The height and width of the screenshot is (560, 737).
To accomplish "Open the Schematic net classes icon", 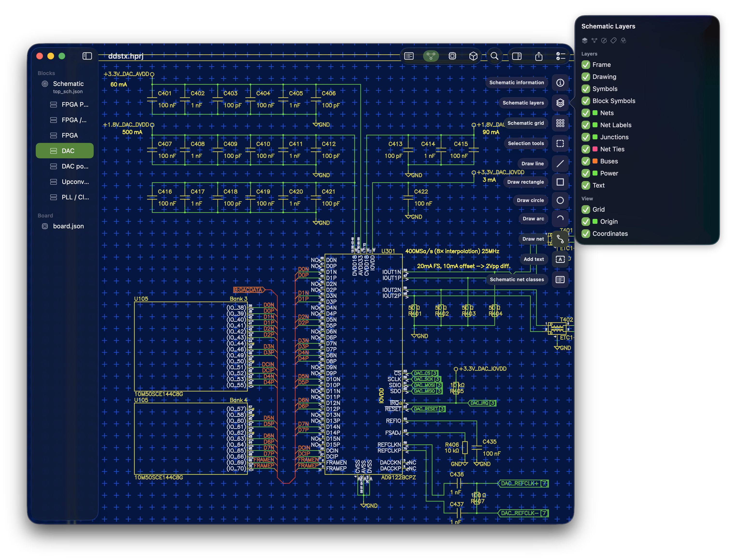I will 560,280.
